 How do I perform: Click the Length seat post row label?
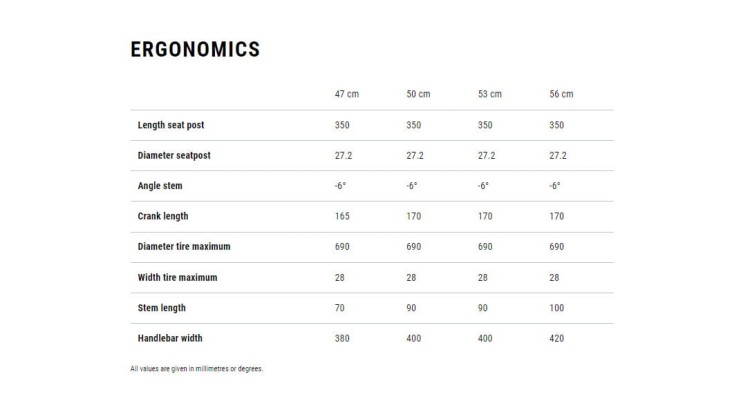[171, 125]
